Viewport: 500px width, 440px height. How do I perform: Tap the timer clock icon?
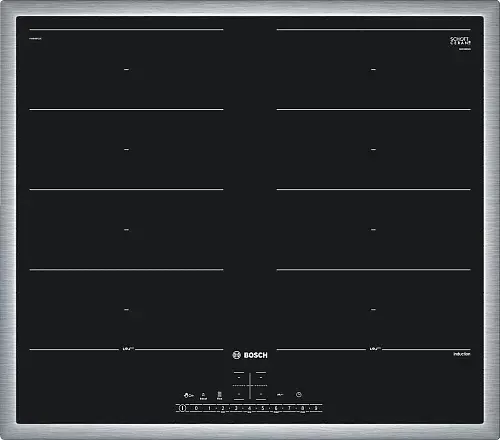(299, 394)
